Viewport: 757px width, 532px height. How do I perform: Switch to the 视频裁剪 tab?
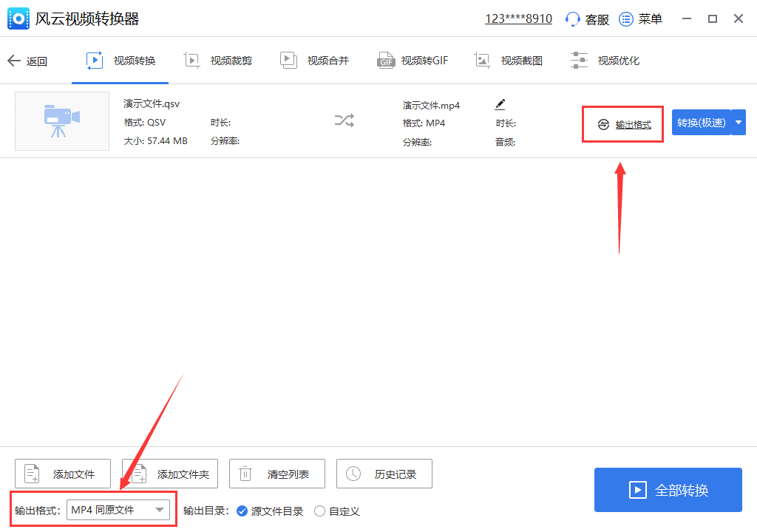click(218, 61)
